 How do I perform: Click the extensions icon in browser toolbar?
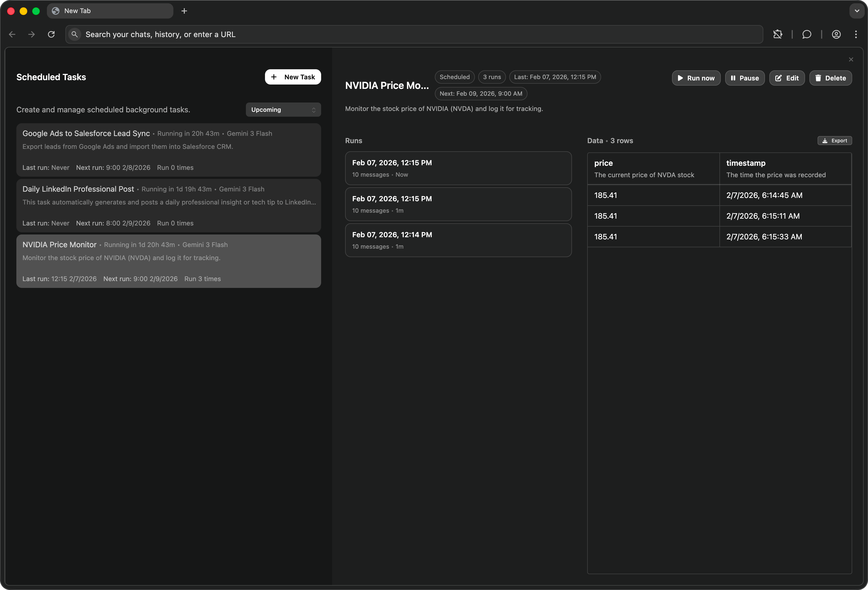point(777,34)
